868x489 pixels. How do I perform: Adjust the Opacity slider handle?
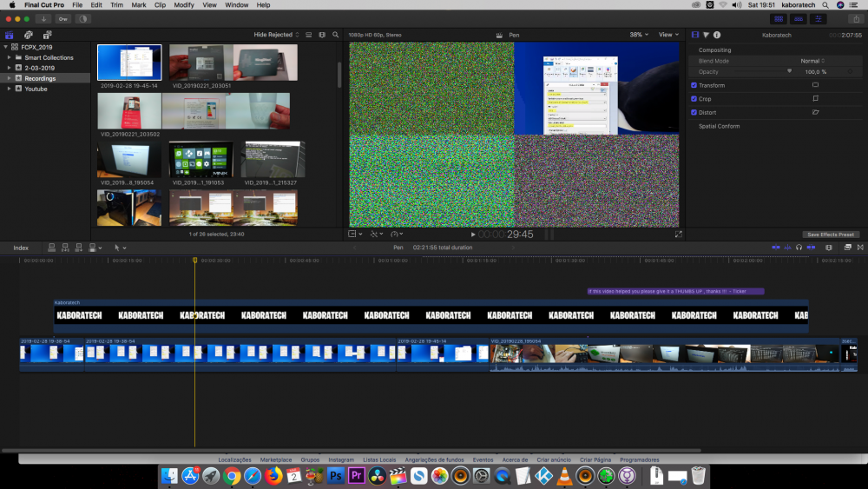pos(789,71)
